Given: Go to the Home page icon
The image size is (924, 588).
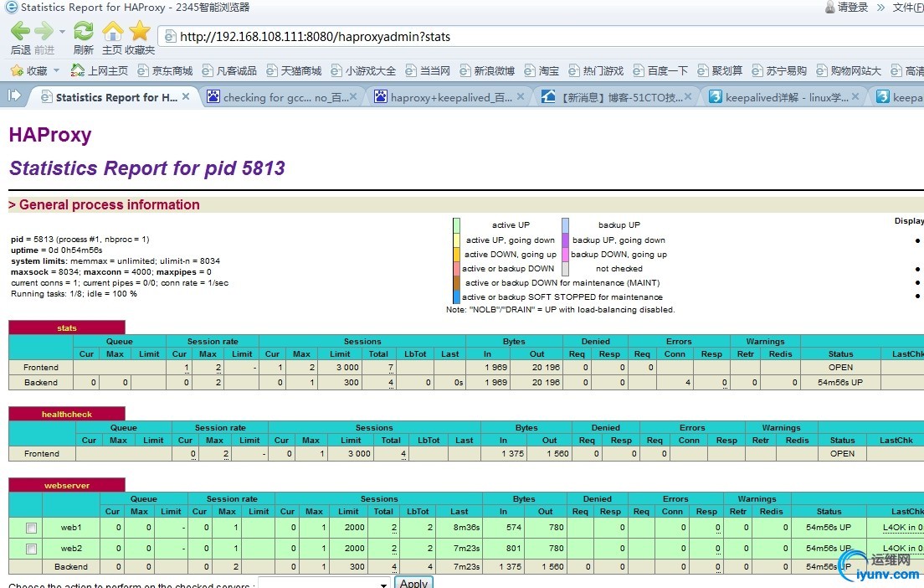Looking at the screenshot, I should click(x=112, y=31).
